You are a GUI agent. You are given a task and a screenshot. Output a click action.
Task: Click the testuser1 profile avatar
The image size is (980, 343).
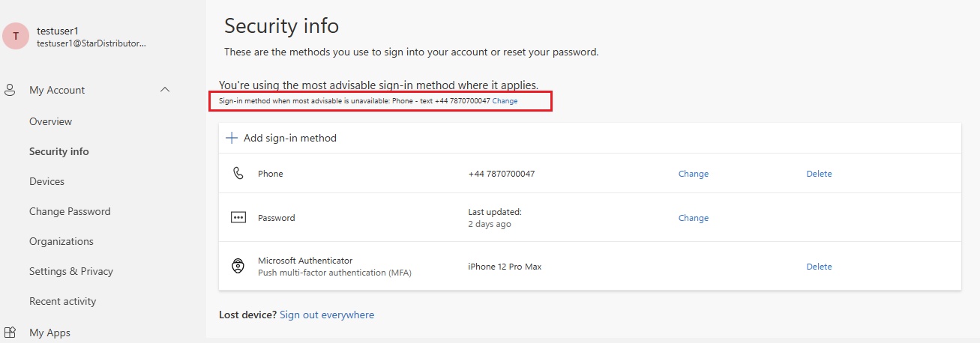(16, 36)
